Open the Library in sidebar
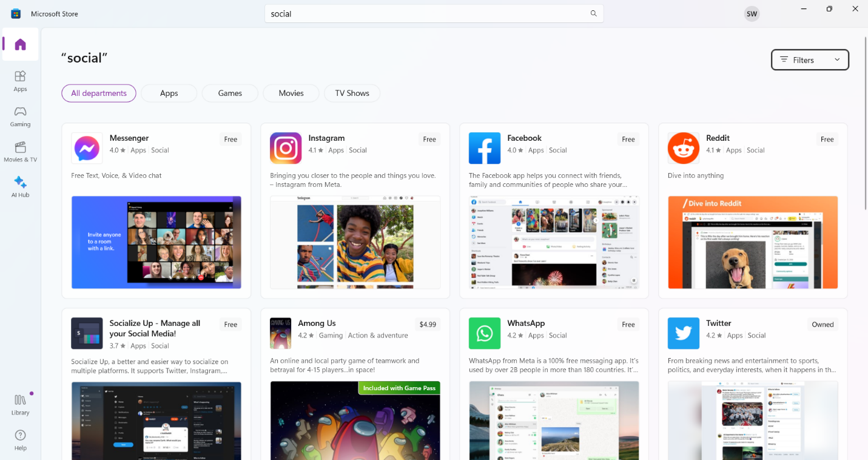Screen dimensions: 868x460 point(20,404)
